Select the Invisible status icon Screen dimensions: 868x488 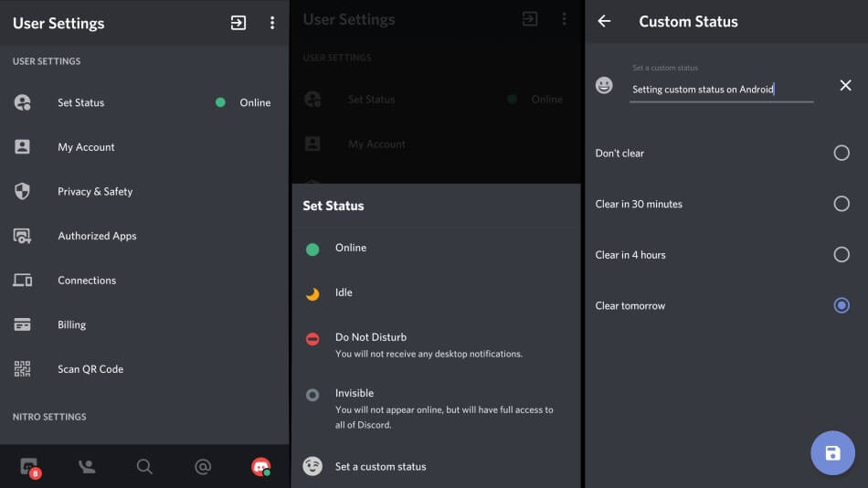tap(312, 395)
